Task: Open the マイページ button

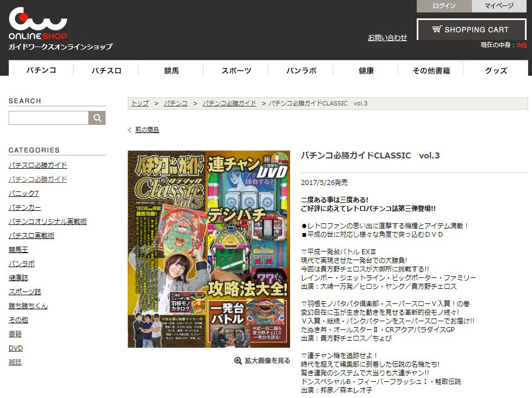Action: coord(499,6)
